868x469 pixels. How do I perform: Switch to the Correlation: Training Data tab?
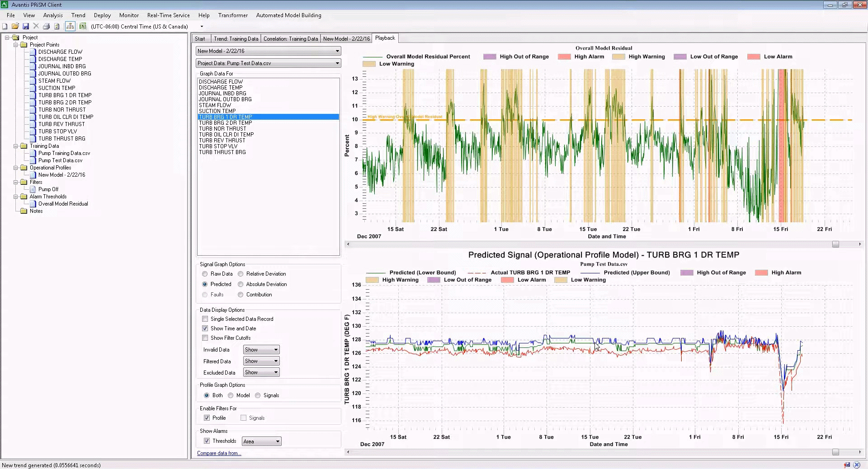click(291, 38)
